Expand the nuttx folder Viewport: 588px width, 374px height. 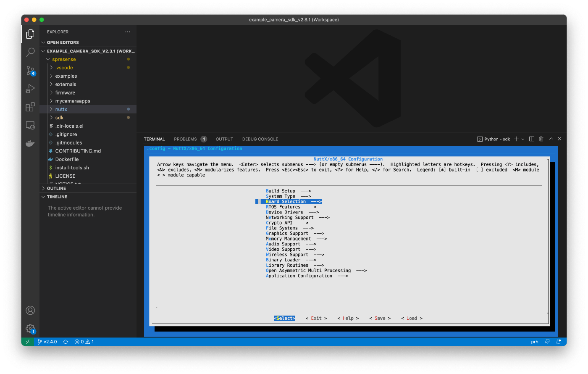pos(88,109)
